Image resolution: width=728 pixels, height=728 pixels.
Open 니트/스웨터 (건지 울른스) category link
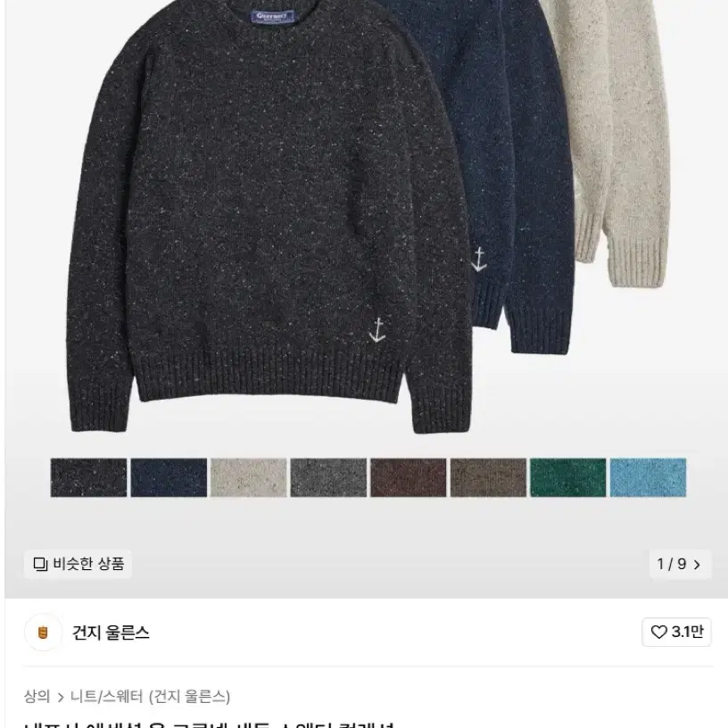pos(150,697)
